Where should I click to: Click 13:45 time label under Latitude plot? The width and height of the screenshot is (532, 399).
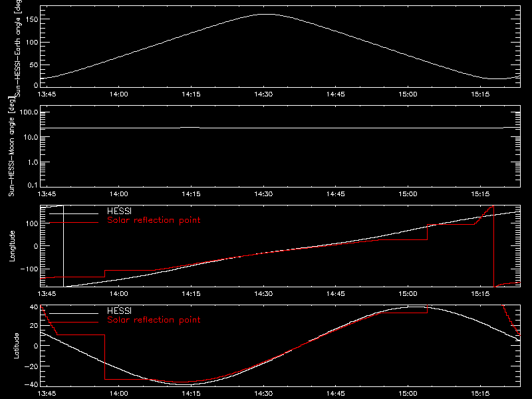coord(47,394)
